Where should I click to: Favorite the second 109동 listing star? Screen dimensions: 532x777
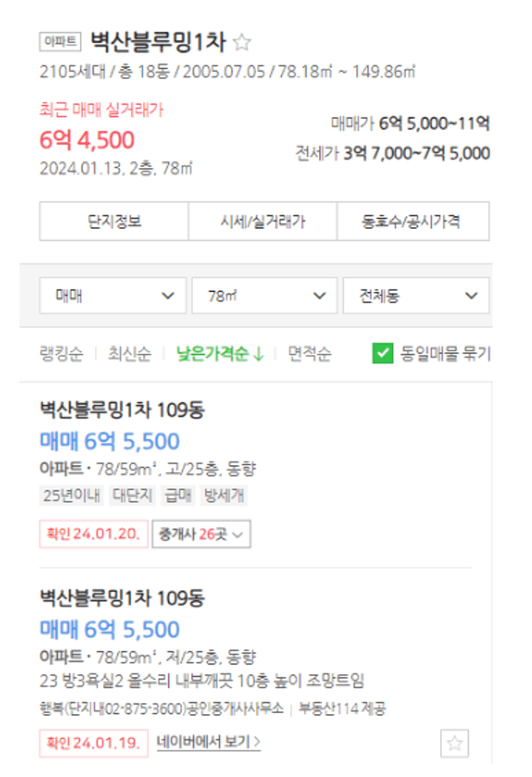454,744
